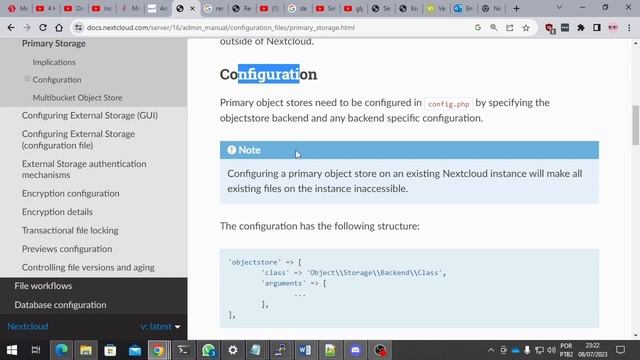Click inside the objectstore code block
This screenshot has height=360, width=640.
coord(409,288)
